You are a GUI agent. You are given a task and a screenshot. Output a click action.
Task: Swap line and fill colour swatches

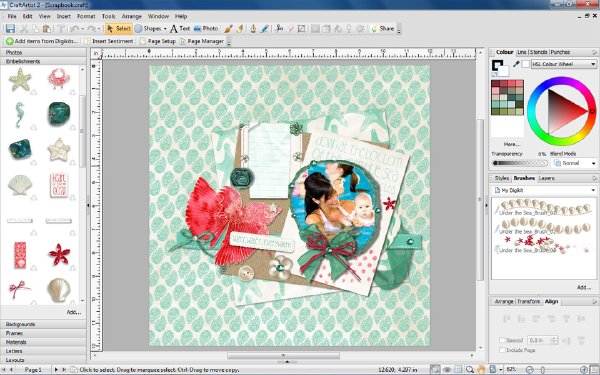tap(494, 74)
